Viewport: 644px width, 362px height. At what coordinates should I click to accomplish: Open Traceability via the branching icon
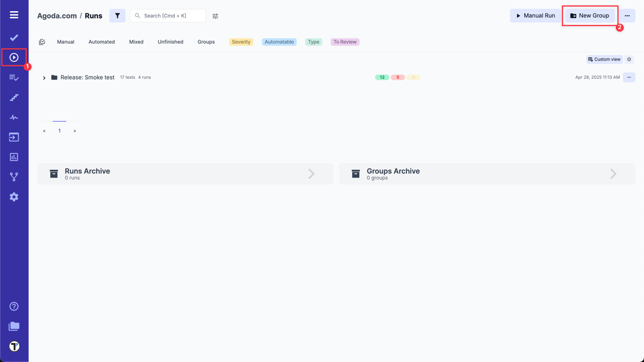tap(14, 176)
